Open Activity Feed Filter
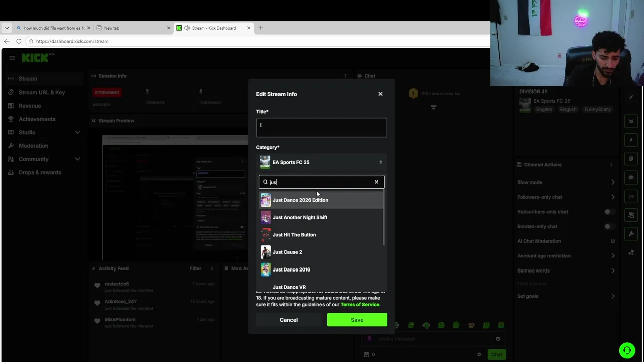The image size is (644, 362). point(195,268)
